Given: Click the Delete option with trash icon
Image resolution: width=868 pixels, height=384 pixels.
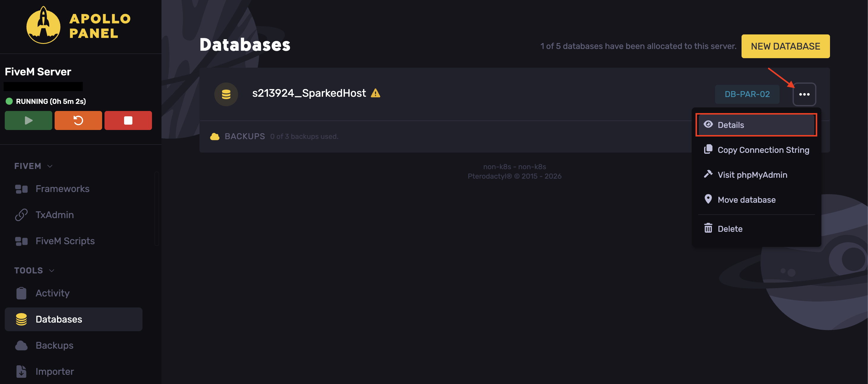Looking at the screenshot, I should (756, 229).
